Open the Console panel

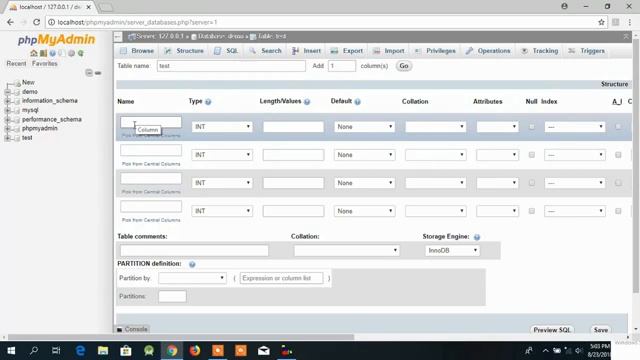[132, 329]
